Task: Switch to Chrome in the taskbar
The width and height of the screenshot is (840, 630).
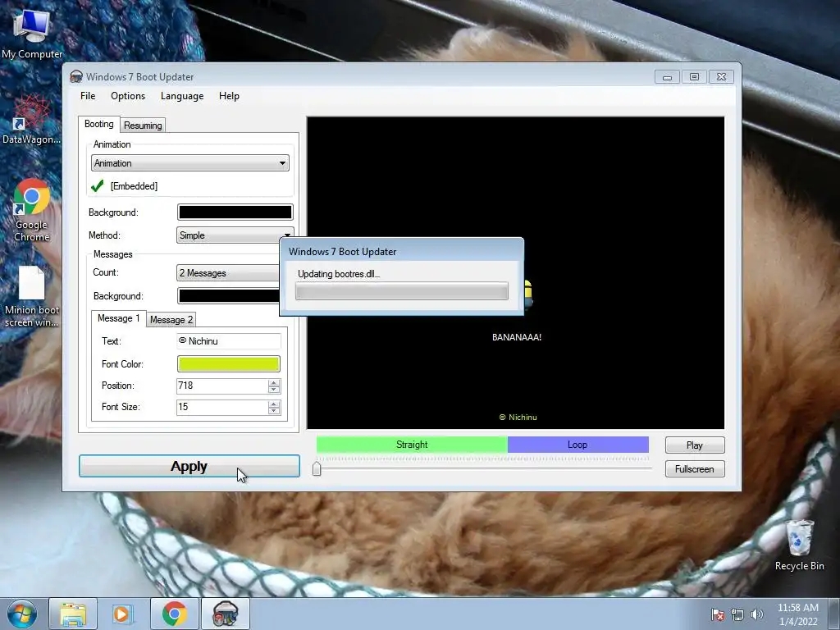Action: [174, 614]
